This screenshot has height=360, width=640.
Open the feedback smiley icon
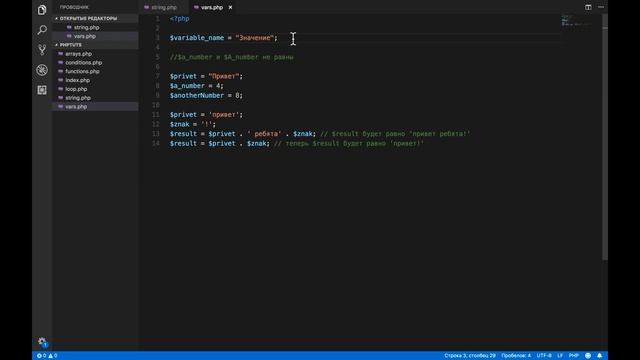click(588, 356)
